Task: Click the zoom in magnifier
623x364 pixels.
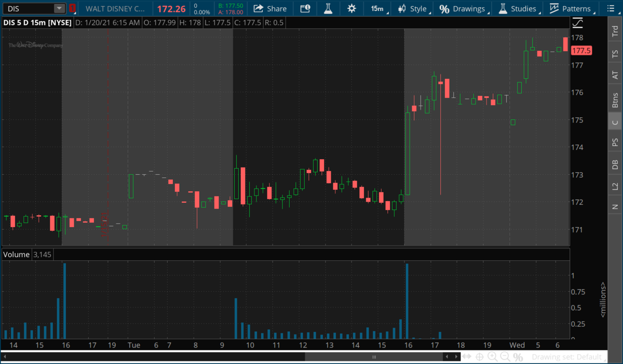Action: 492,357
